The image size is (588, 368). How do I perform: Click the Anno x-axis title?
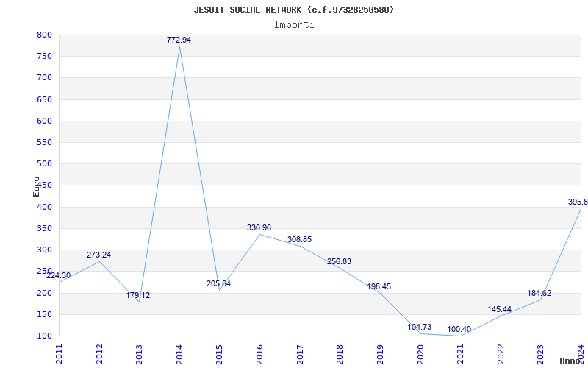[570, 361]
